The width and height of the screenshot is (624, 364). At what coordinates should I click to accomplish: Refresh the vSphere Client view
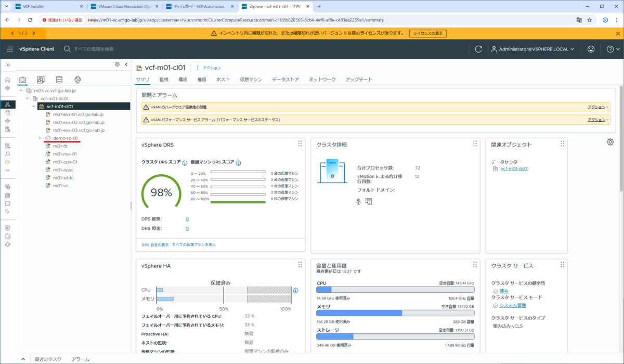pyautogui.click(x=479, y=49)
